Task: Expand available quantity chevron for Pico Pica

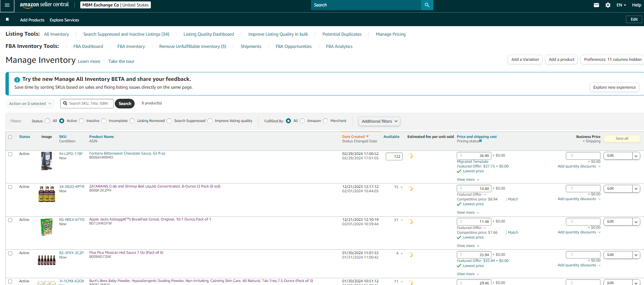Action: [402, 253]
